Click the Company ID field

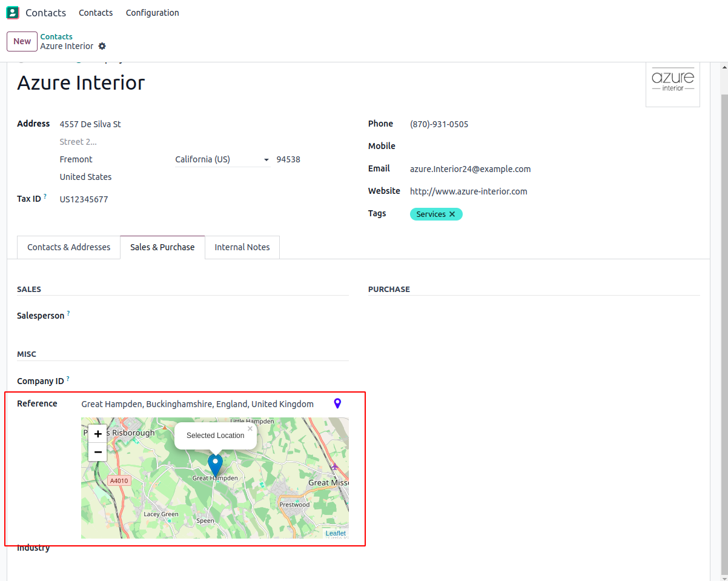coord(215,381)
